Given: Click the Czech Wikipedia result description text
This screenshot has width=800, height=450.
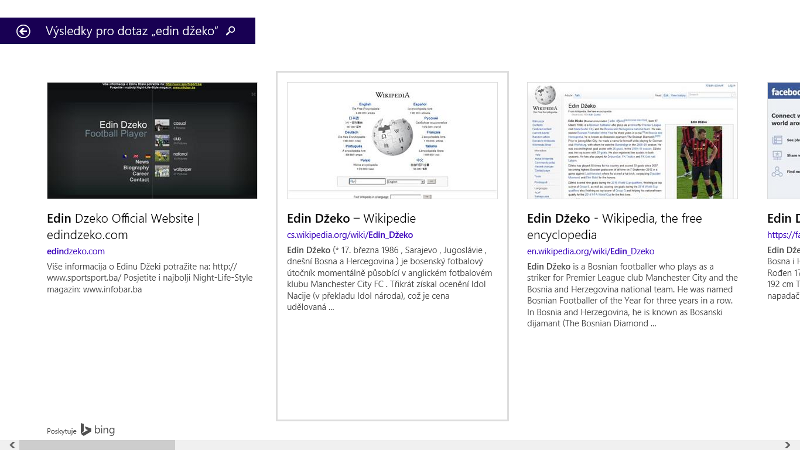Looking at the screenshot, I should (x=390, y=291).
